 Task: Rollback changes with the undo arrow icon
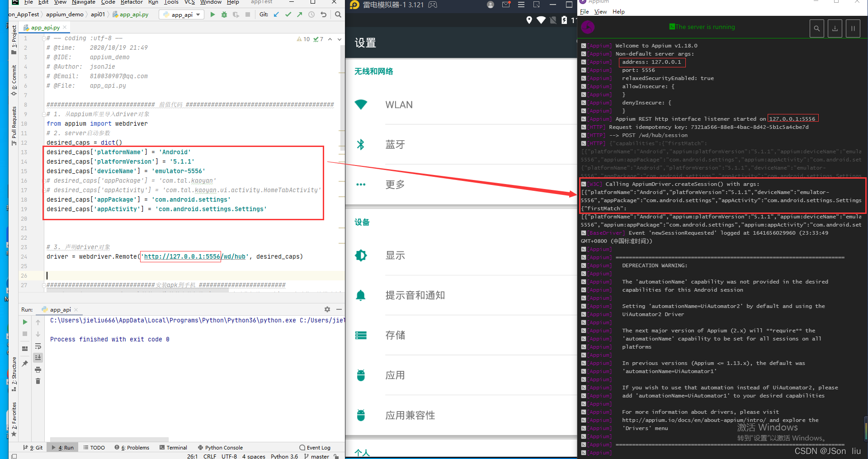pos(323,14)
